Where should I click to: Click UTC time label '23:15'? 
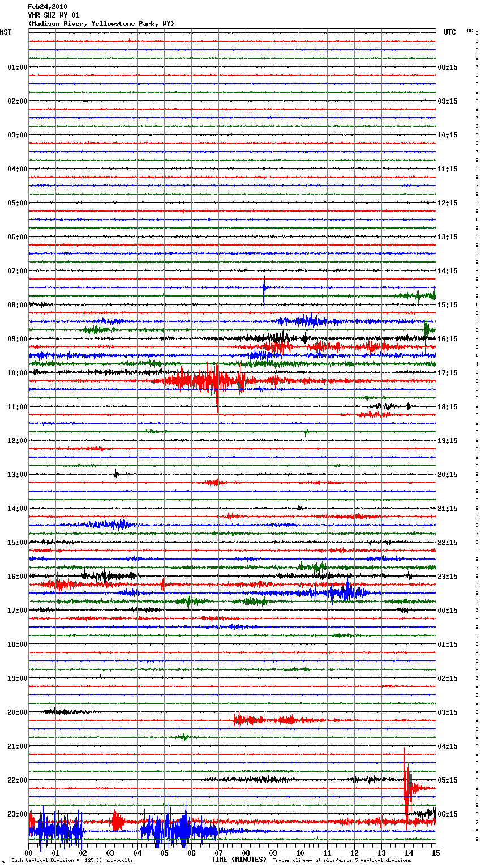tap(448, 577)
